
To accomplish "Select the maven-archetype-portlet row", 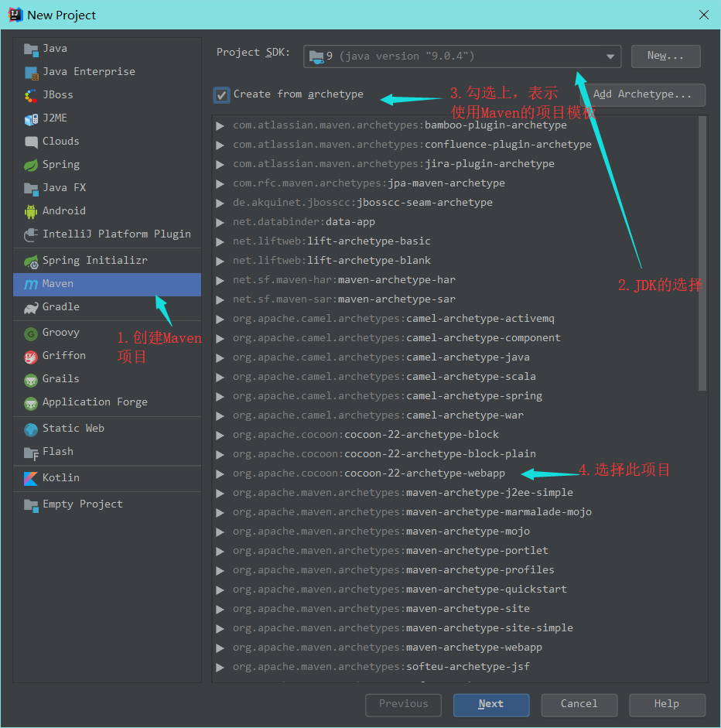I will pos(455,551).
